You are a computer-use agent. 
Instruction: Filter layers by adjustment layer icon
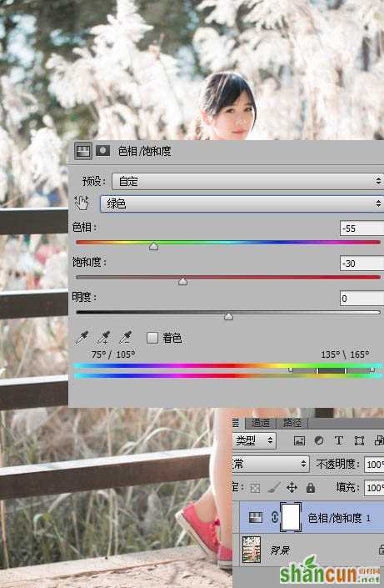(x=319, y=440)
